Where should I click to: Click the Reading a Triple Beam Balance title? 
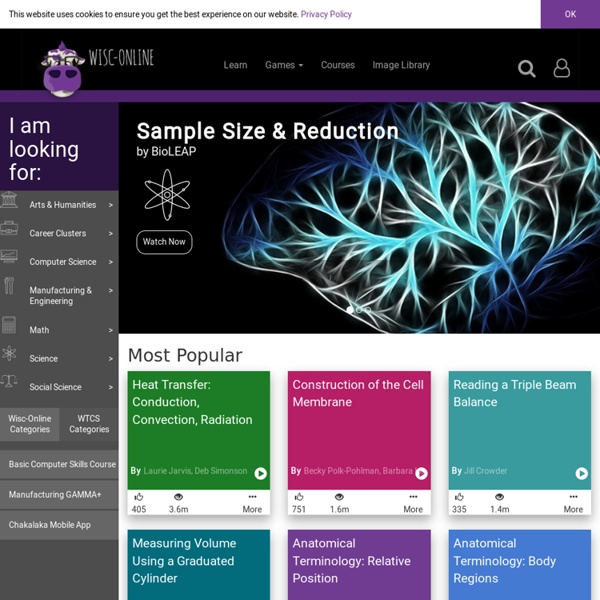click(514, 393)
